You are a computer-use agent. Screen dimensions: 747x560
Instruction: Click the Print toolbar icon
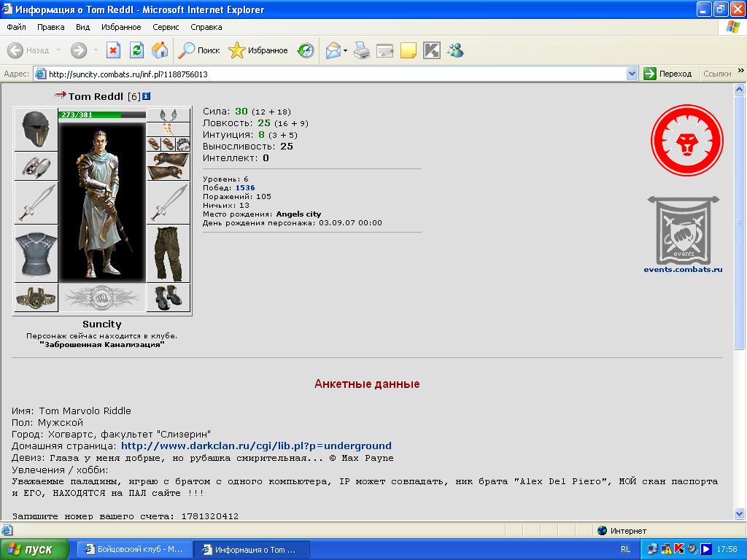[x=362, y=50]
